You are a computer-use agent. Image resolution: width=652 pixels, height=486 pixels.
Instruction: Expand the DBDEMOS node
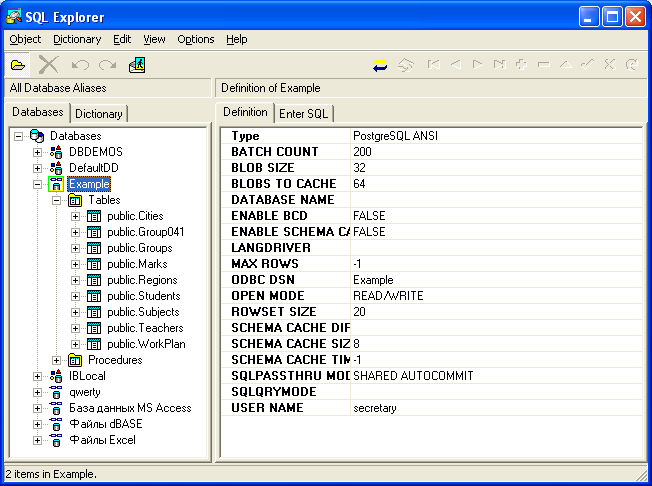pos(37,152)
